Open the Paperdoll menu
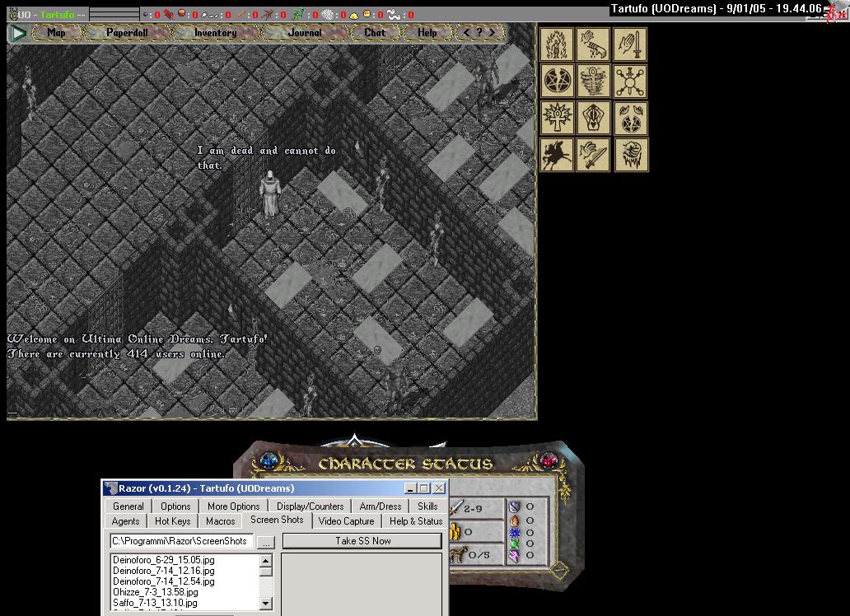This screenshot has width=850, height=616. pyautogui.click(x=127, y=33)
